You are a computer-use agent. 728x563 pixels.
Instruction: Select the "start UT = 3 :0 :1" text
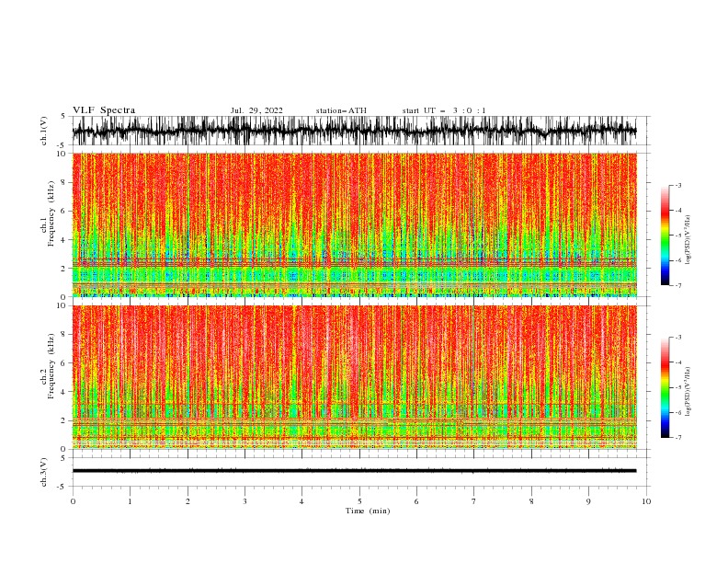coord(444,110)
